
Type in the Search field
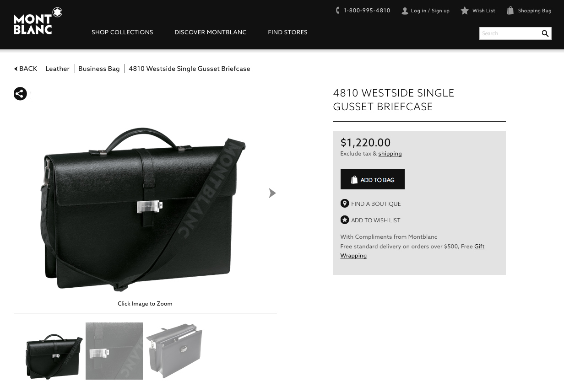point(509,33)
